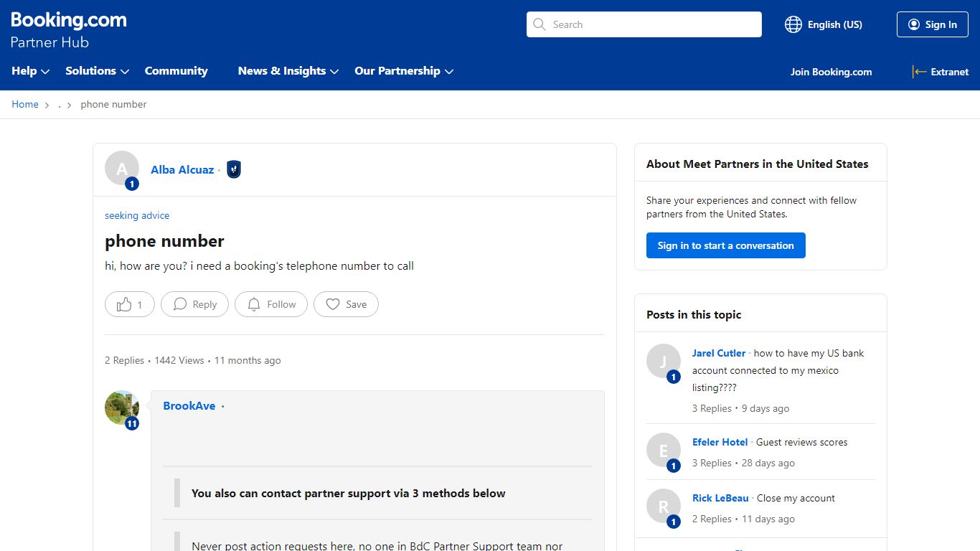The height and width of the screenshot is (551, 980).
Task: Reply to the phone number post
Action: tap(194, 304)
